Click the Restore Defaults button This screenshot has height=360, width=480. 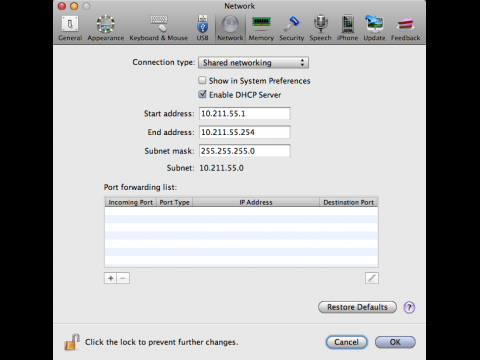pos(357,307)
